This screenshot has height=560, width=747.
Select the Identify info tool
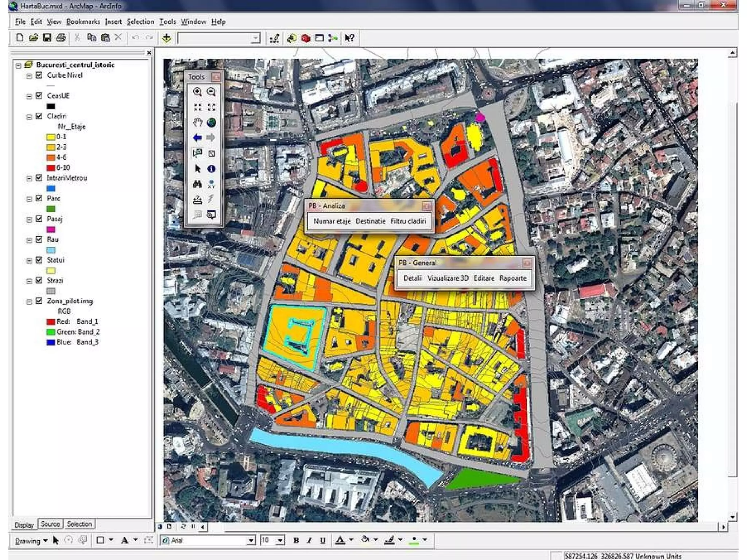[x=211, y=169]
